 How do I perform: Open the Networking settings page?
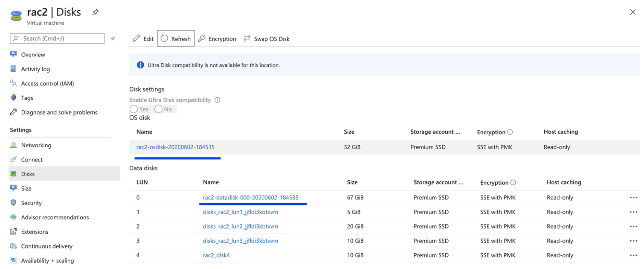36,145
